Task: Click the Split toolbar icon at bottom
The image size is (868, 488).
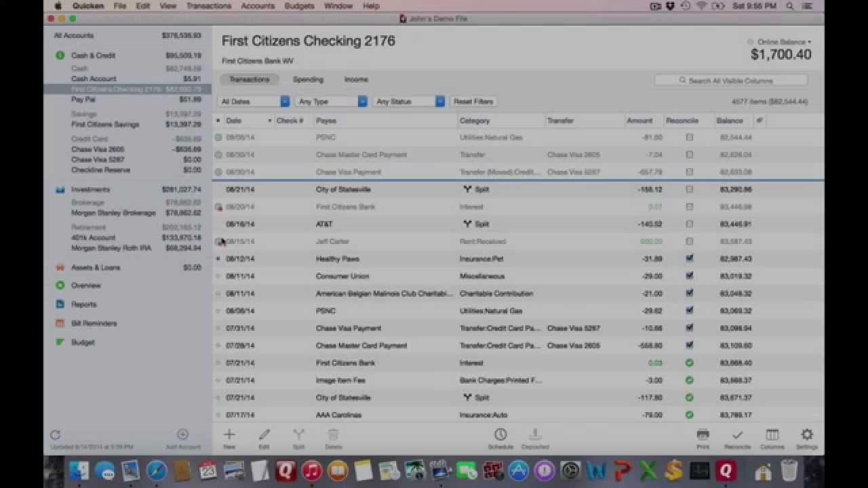Action: coord(298,434)
